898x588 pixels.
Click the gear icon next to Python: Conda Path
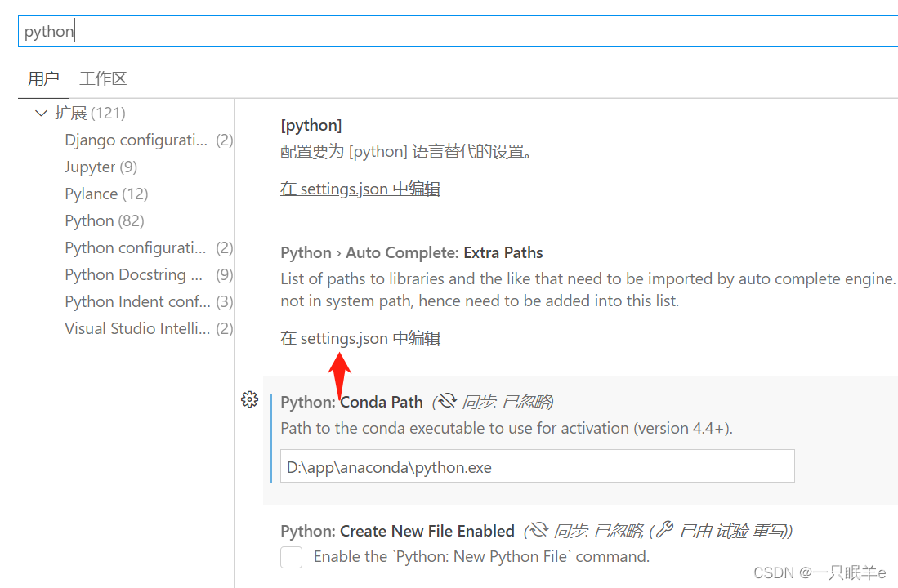(250, 400)
